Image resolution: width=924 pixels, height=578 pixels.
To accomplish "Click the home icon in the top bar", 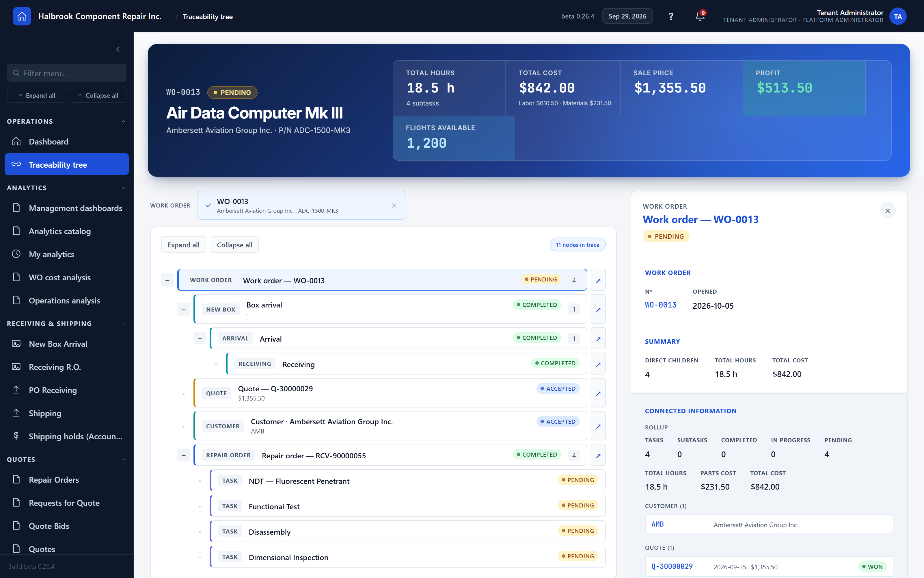I will coord(22,16).
